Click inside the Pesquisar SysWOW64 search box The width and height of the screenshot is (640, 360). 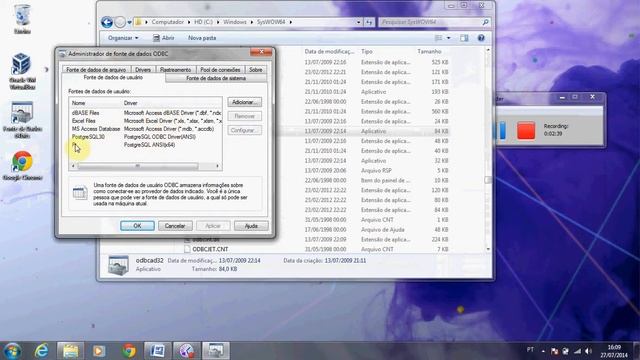pos(429,22)
